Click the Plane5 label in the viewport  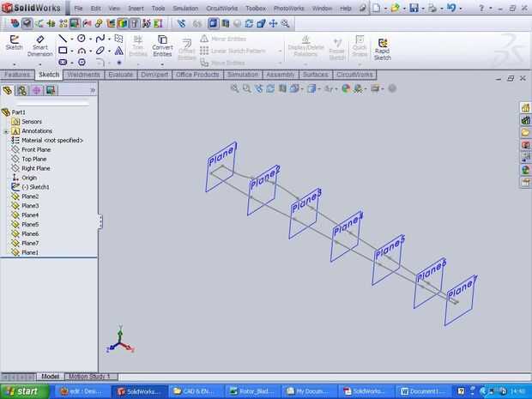tap(390, 246)
